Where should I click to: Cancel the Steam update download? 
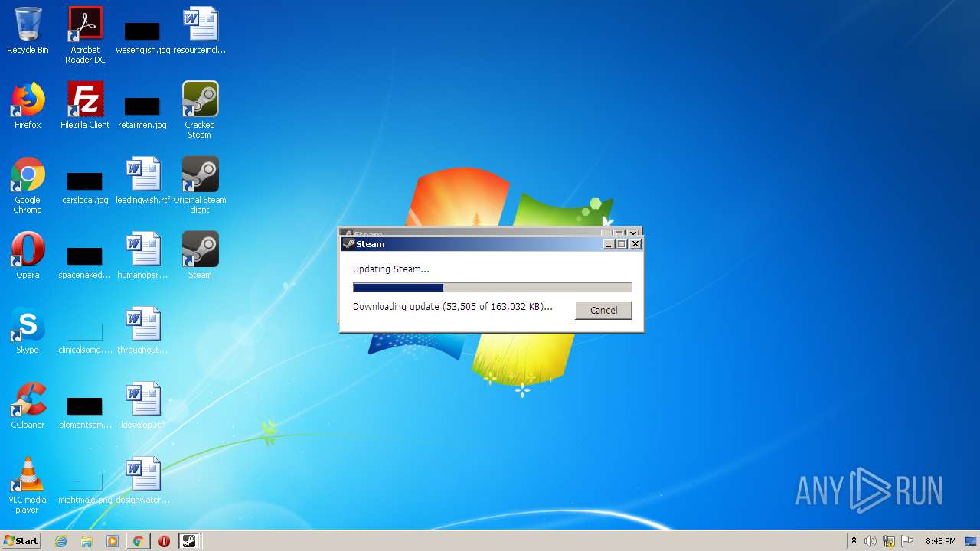point(603,310)
